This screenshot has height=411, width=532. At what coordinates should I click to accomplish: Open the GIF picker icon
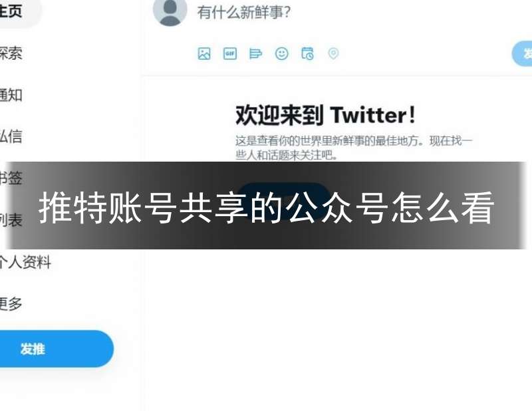click(229, 54)
